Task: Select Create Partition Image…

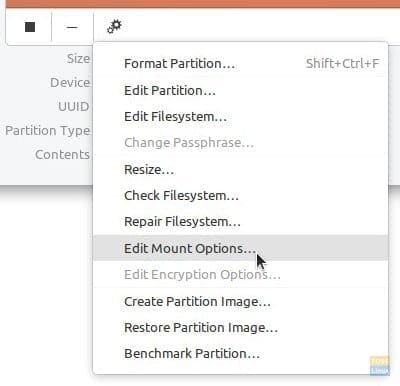Action: coord(241,301)
